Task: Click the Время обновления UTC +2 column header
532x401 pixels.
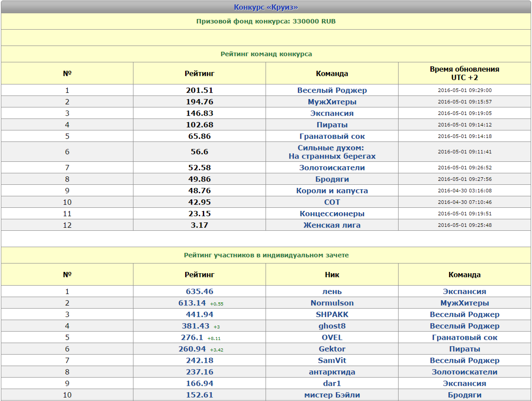Action: tap(464, 73)
